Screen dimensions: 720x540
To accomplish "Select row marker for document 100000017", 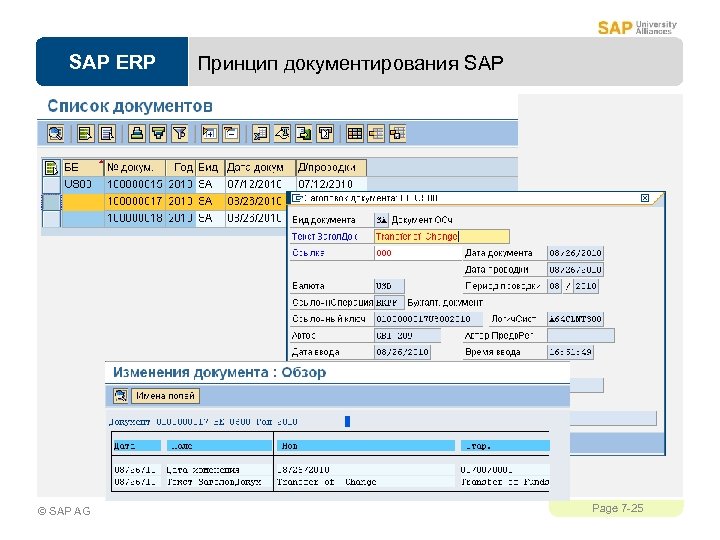I will [x=51, y=202].
